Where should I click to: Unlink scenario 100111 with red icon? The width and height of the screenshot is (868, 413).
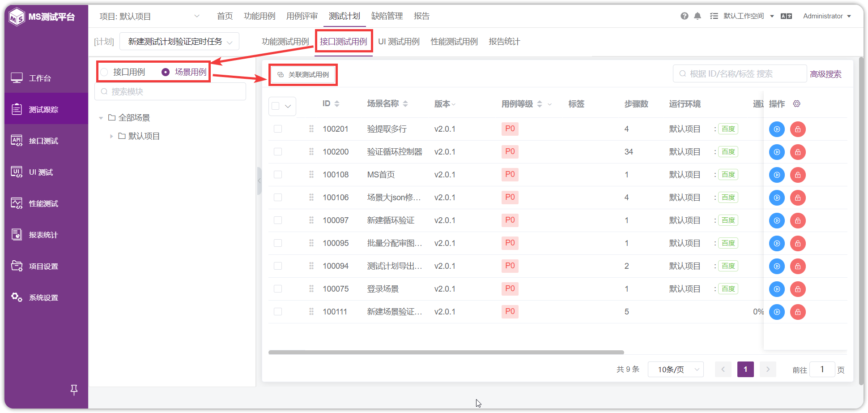tap(798, 312)
